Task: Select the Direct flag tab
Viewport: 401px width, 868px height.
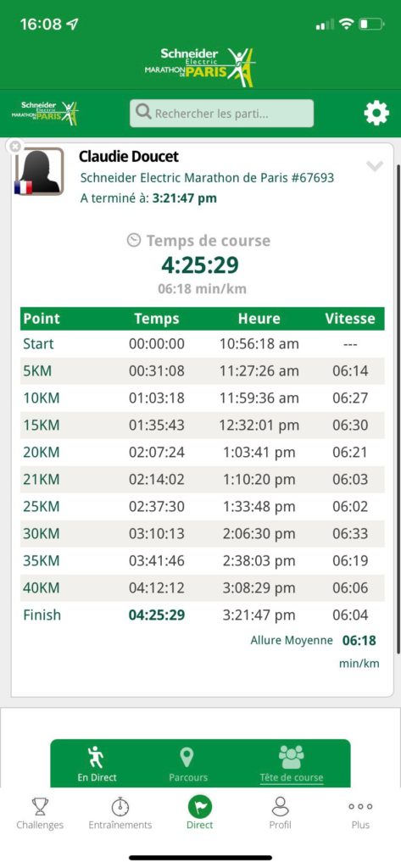Action: point(200,807)
